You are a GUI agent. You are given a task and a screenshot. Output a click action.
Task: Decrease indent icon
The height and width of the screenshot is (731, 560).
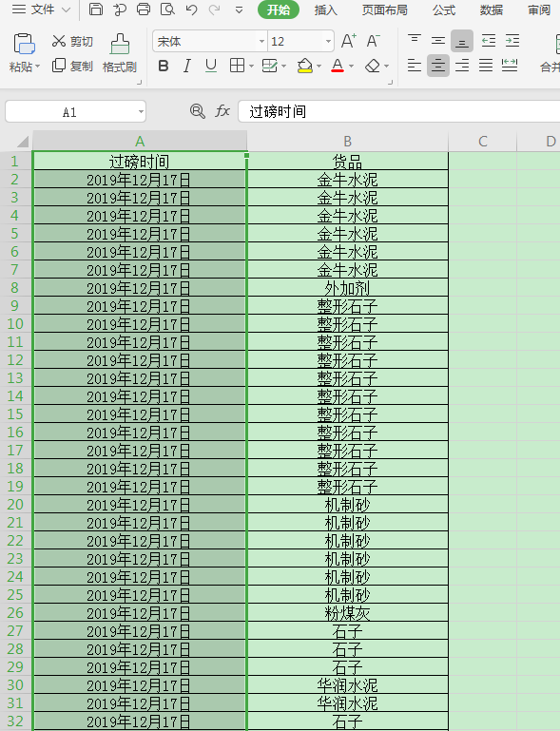pos(488,41)
